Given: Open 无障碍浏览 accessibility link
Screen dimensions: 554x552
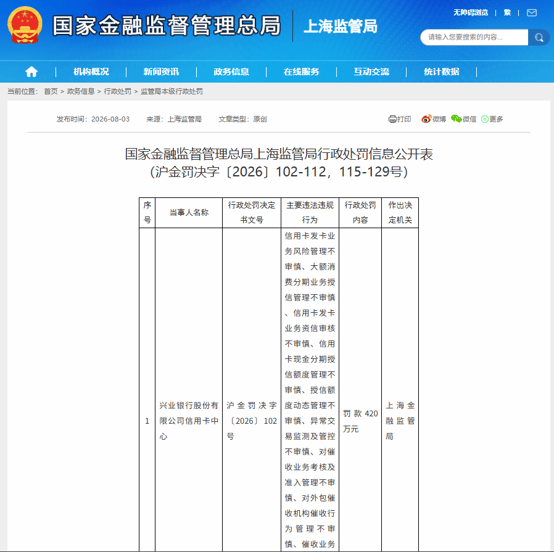Looking at the screenshot, I should coord(471,13).
